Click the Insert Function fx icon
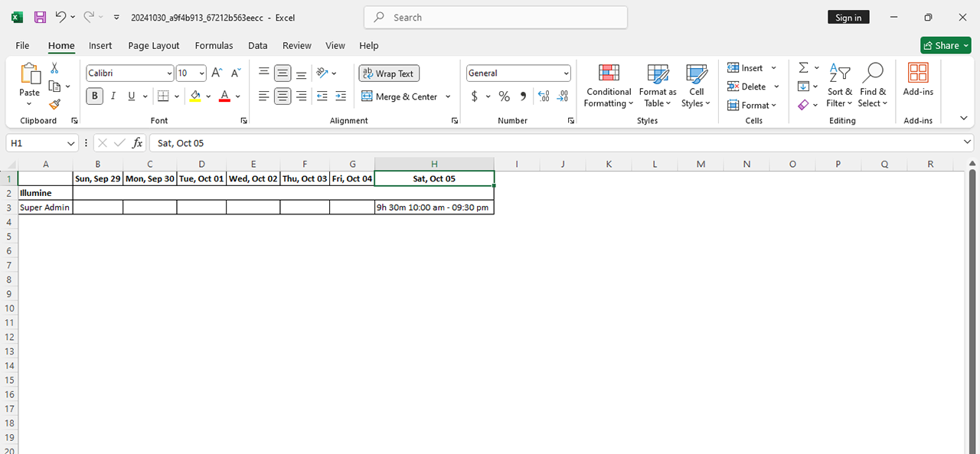Viewport: 980px width, 454px height. point(138,143)
